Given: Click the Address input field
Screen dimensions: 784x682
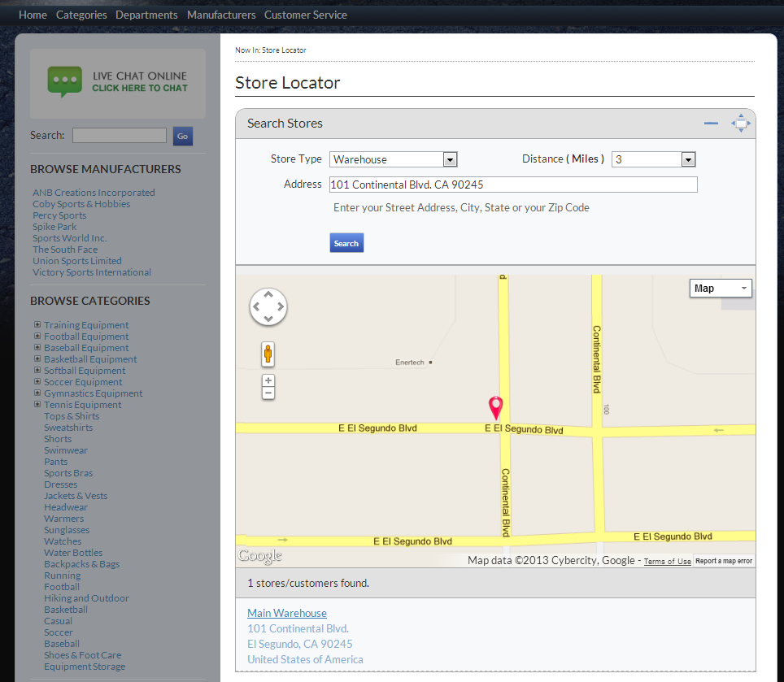Looking at the screenshot, I should pos(513,185).
